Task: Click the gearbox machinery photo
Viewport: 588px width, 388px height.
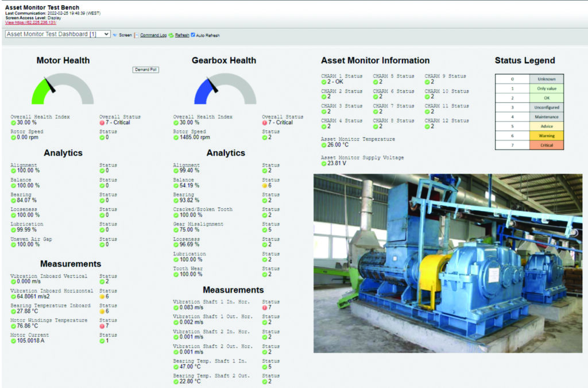Action: coord(447,263)
